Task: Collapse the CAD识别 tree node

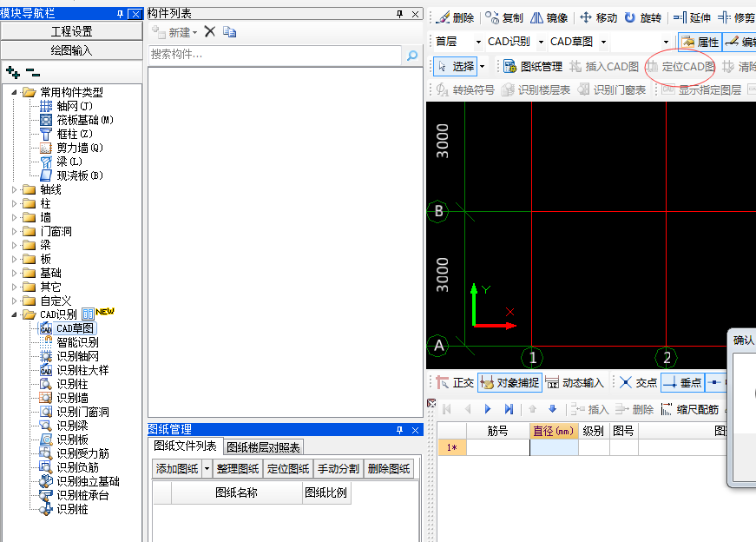Action: coord(14,314)
